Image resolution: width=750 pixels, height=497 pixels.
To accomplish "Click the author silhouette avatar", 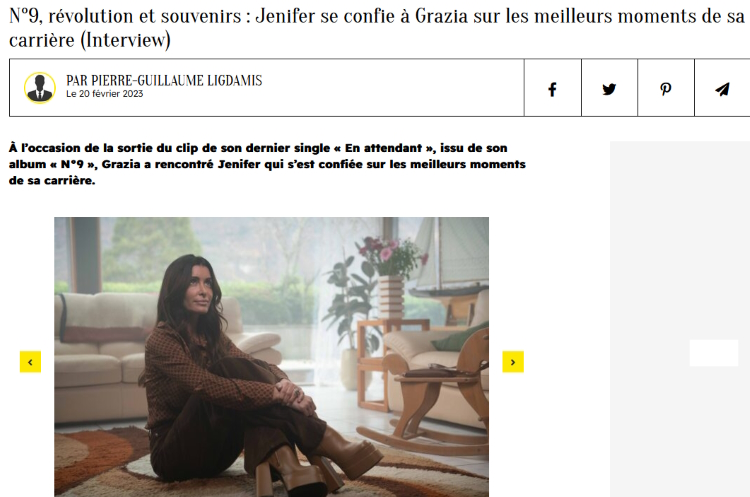I will point(40,88).
